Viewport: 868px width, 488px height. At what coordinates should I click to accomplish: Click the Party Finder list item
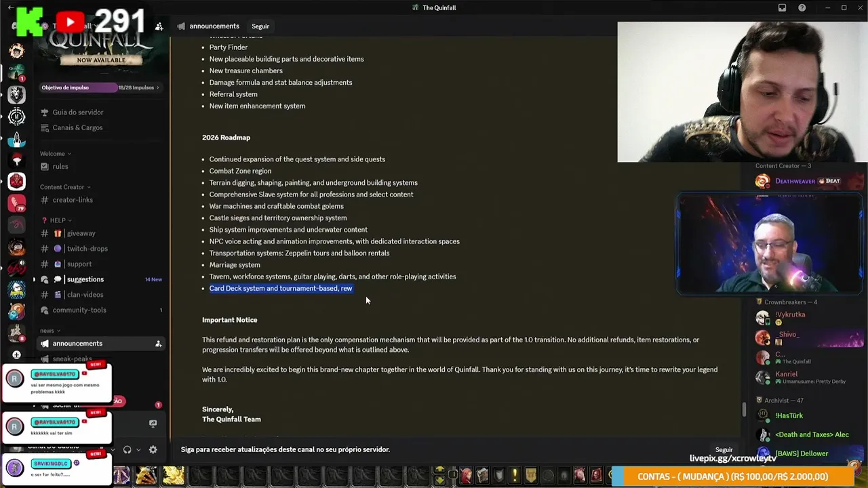click(x=229, y=47)
